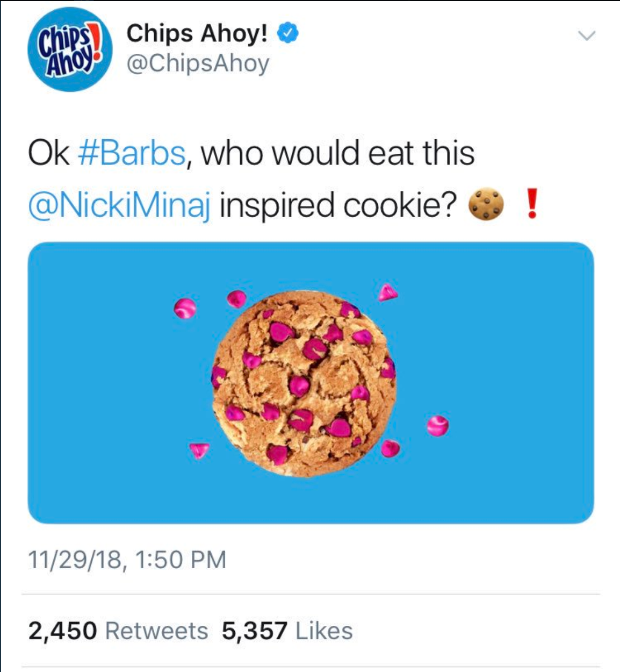This screenshot has height=672, width=620.
Task: Click the blue verified badge
Action: 287,34
